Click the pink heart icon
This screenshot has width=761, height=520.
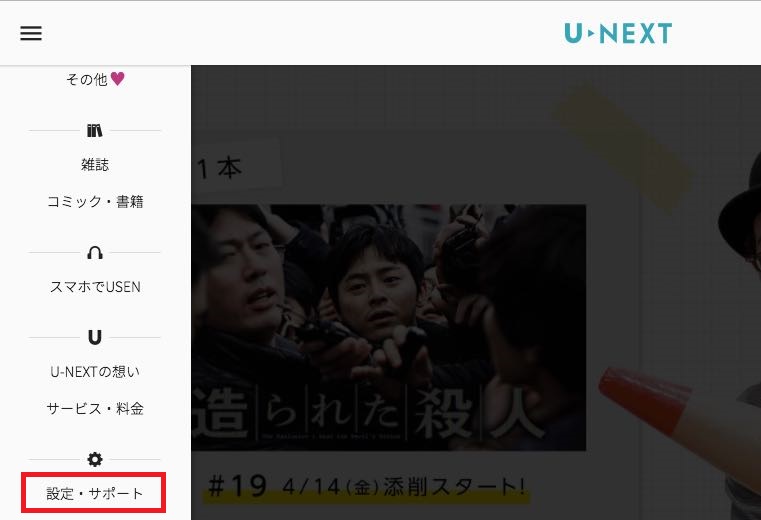[117, 78]
